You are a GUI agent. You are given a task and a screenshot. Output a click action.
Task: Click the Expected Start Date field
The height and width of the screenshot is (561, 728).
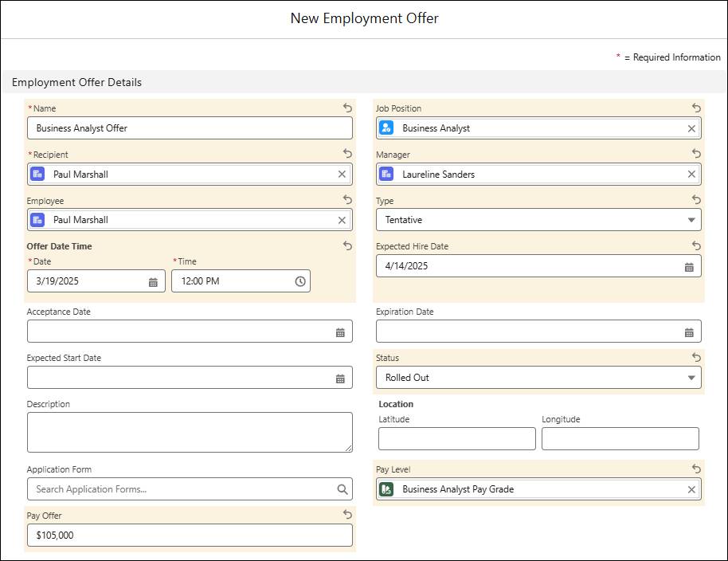tap(190, 377)
